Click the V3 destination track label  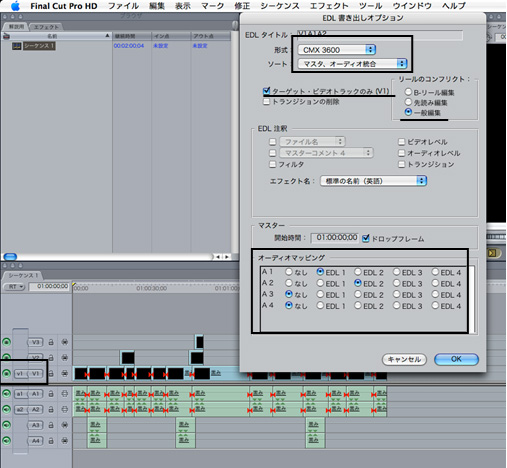point(35,342)
